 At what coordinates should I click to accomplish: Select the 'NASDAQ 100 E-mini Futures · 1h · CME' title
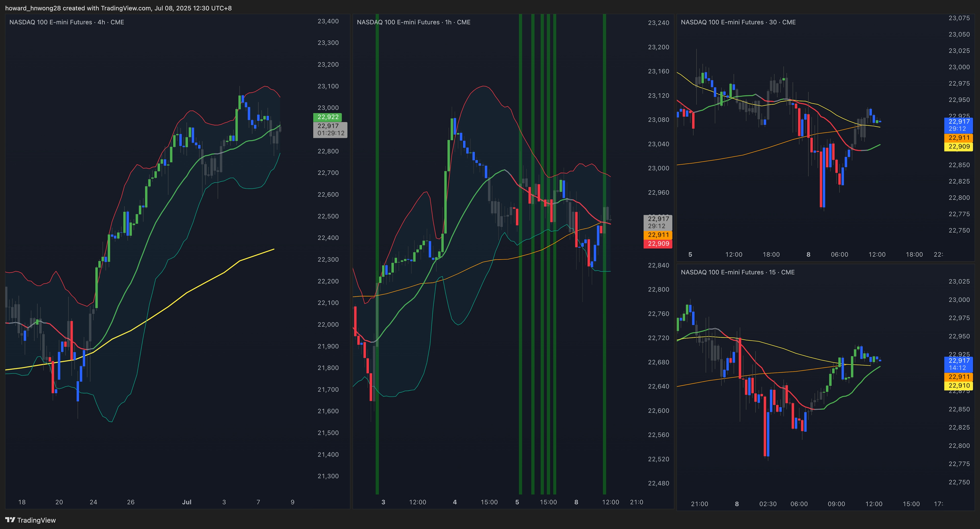point(413,22)
